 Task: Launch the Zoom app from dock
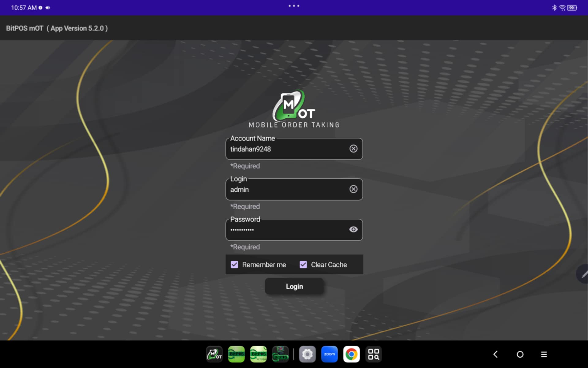click(x=330, y=354)
